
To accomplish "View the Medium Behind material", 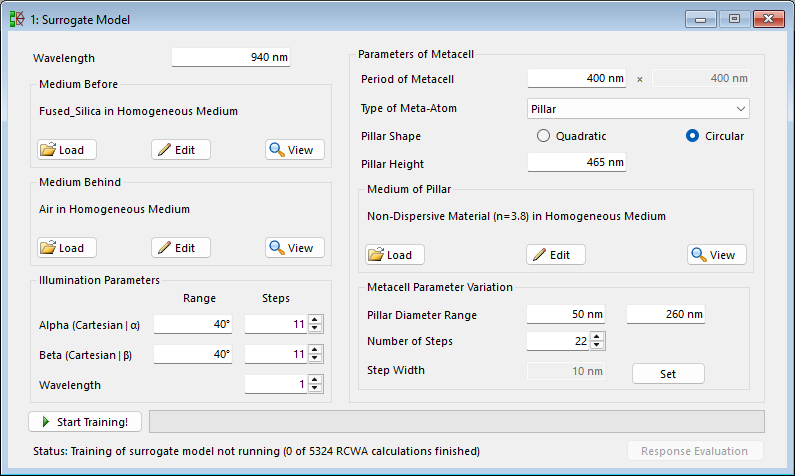I will tap(295, 248).
